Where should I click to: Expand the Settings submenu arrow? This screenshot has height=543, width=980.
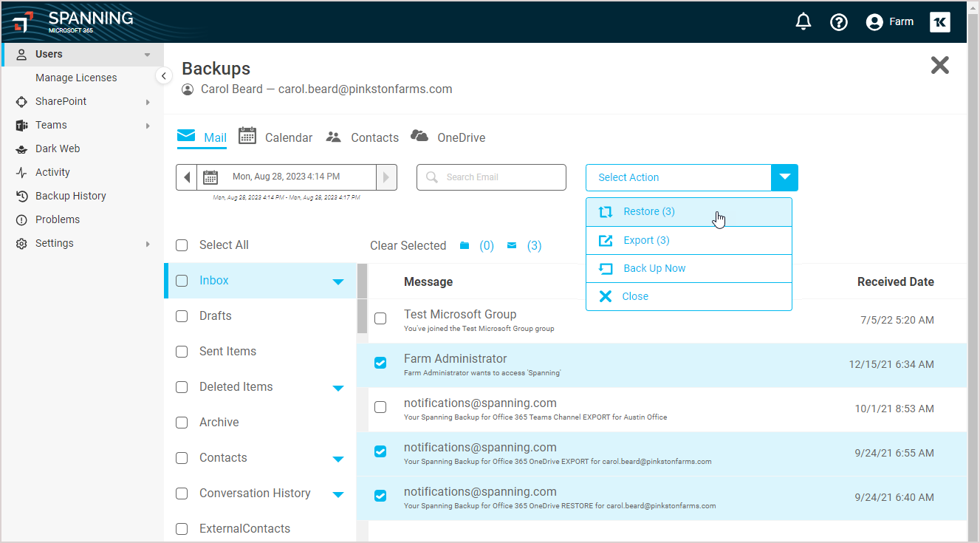click(148, 244)
